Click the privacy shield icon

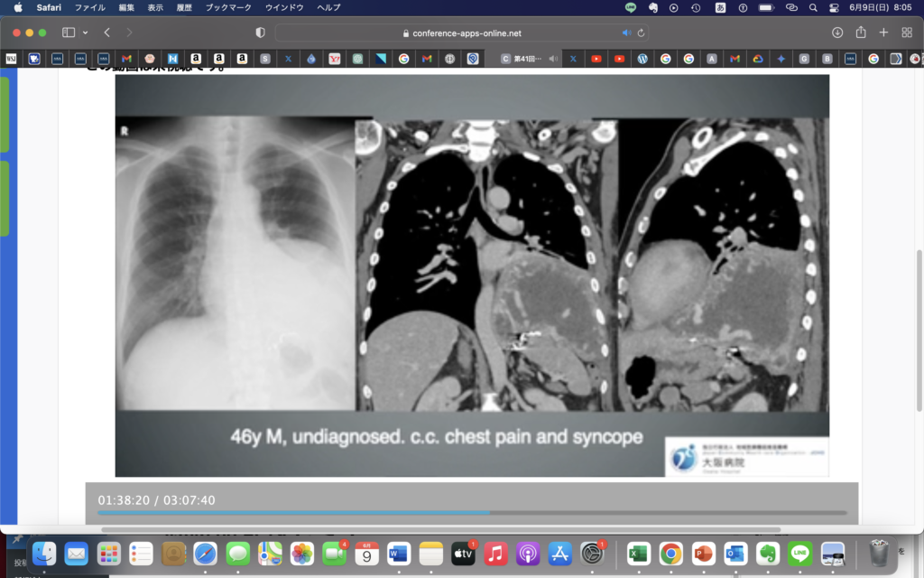[x=261, y=33]
